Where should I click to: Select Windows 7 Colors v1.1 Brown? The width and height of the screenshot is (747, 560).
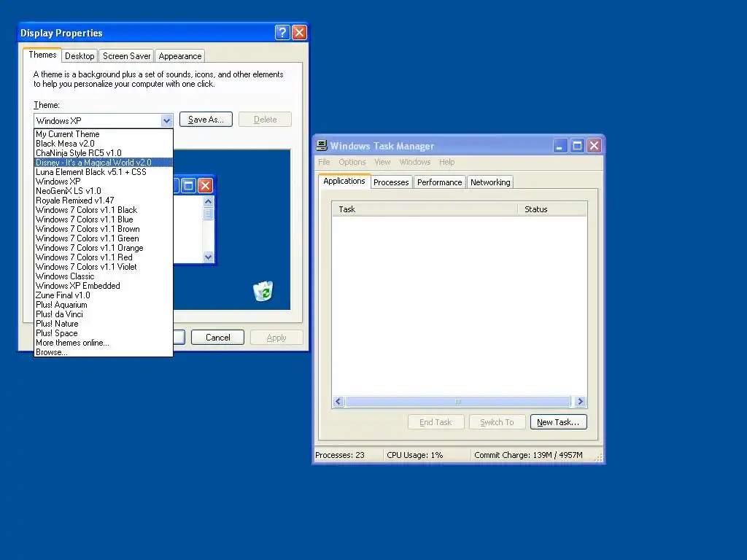click(x=104, y=229)
